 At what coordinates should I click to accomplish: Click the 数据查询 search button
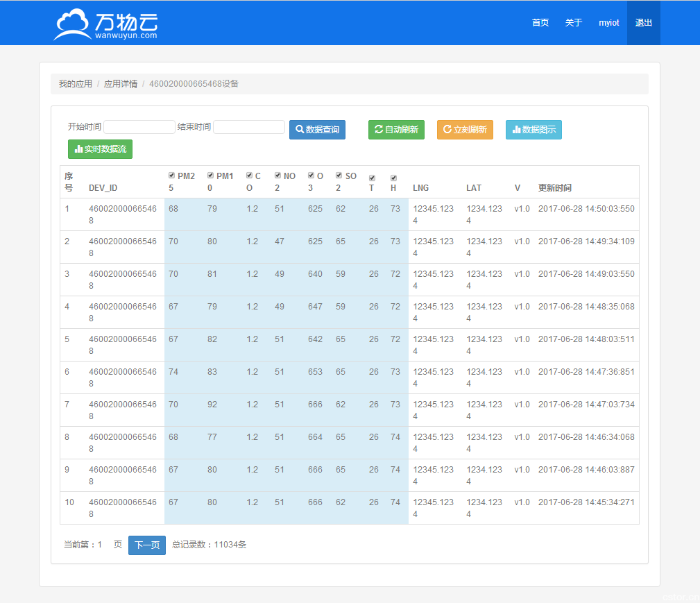coord(318,130)
